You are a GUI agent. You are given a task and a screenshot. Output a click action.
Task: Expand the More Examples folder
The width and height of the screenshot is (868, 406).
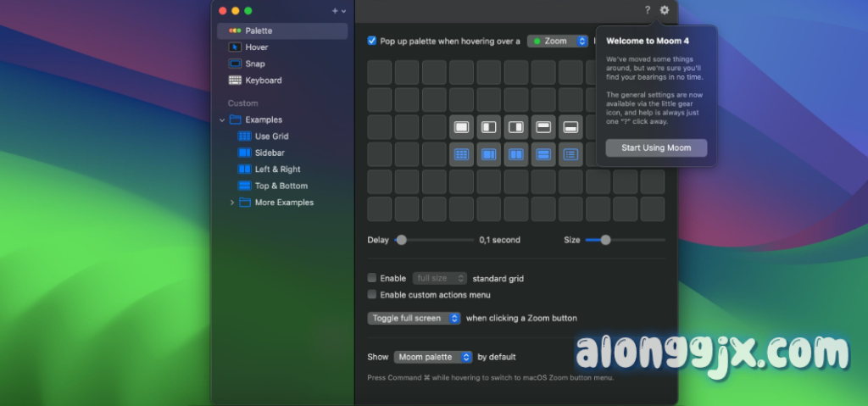pos(232,203)
